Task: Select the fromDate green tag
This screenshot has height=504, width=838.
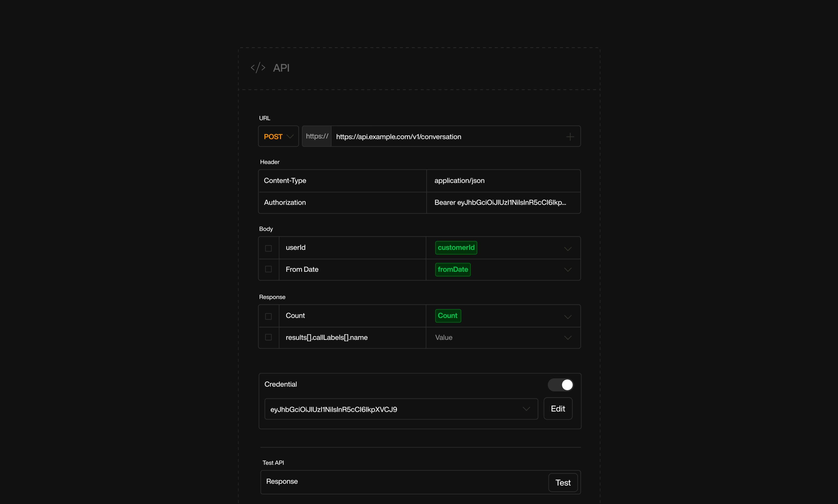Action: [x=453, y=269]
